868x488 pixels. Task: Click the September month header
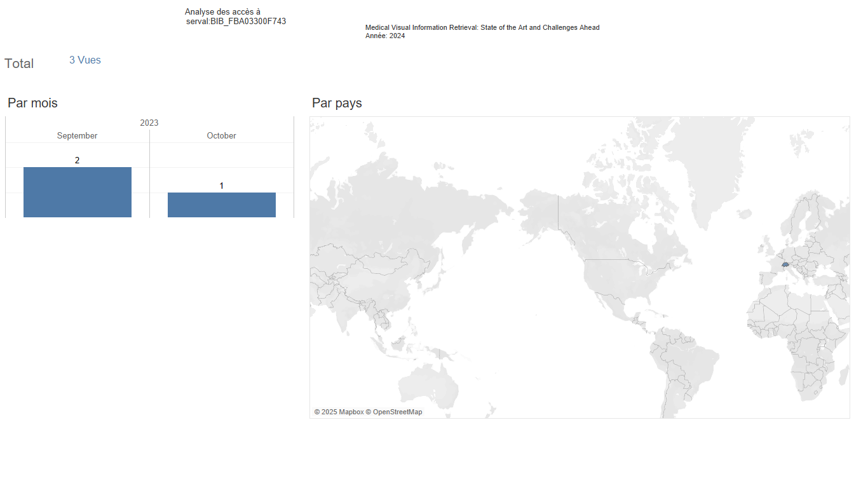(x=77, y=135)
